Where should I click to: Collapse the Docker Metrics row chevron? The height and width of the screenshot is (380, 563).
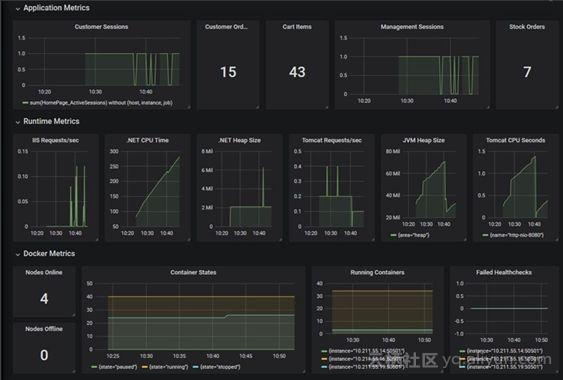point(18,255)
